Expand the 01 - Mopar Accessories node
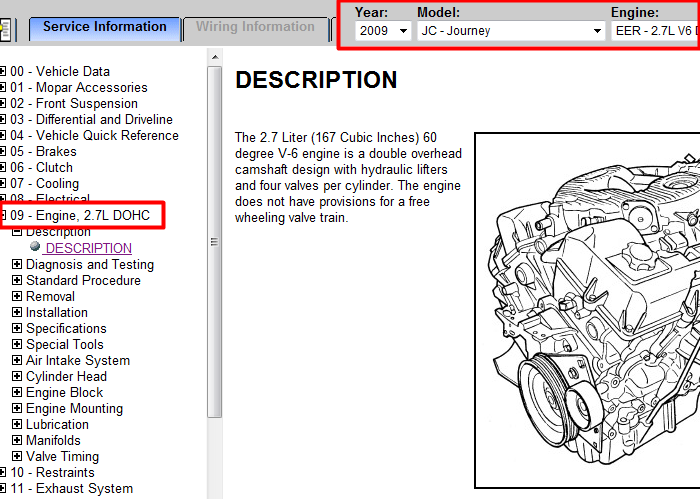700x499 pixels. click(3, 87)
